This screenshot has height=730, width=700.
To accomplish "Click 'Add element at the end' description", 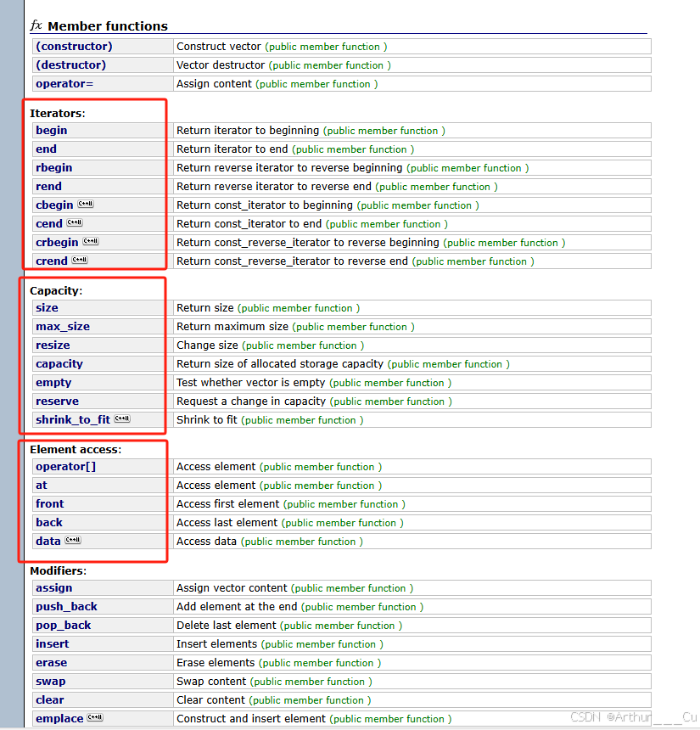I will 237,607.
